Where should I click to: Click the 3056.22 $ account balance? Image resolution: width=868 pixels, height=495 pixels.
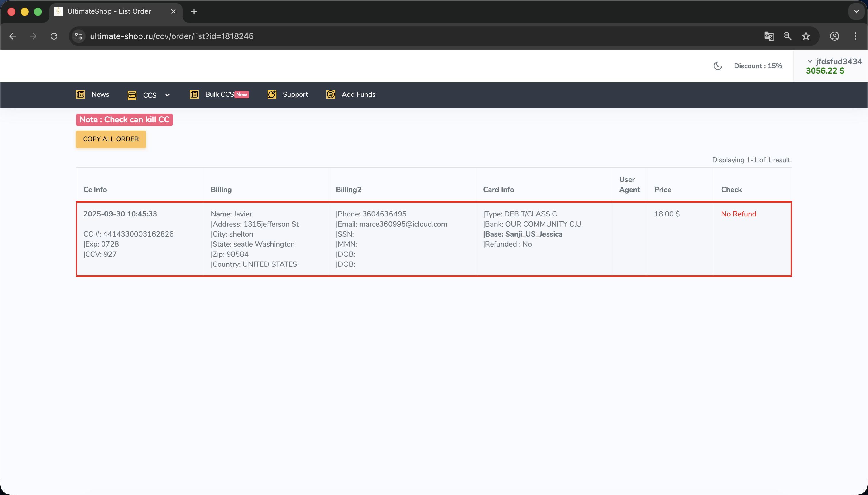coord(825,71)
